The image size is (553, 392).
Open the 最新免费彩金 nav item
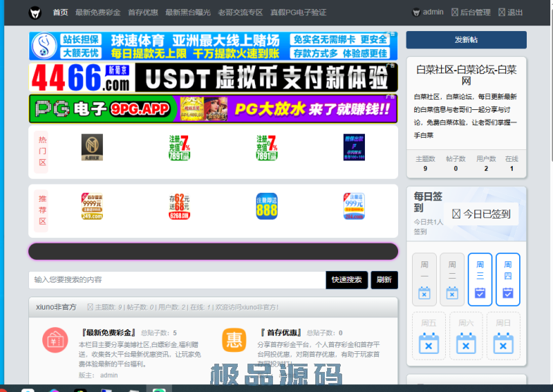[97, 12]
